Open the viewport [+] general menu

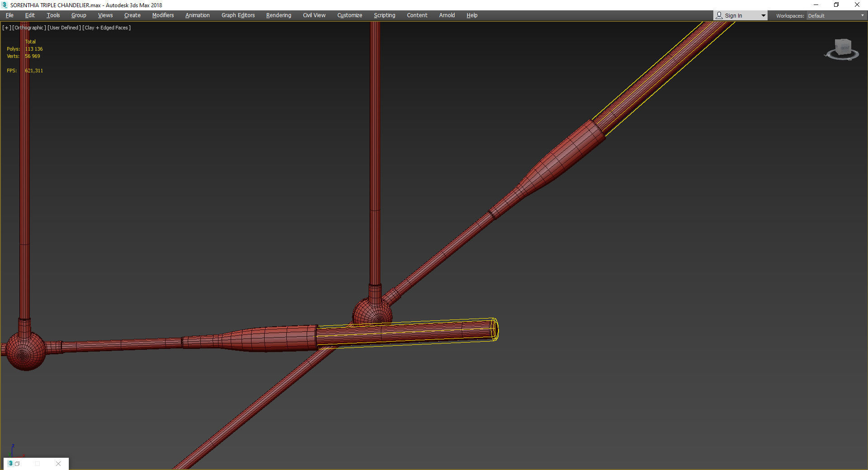point(7,28)
